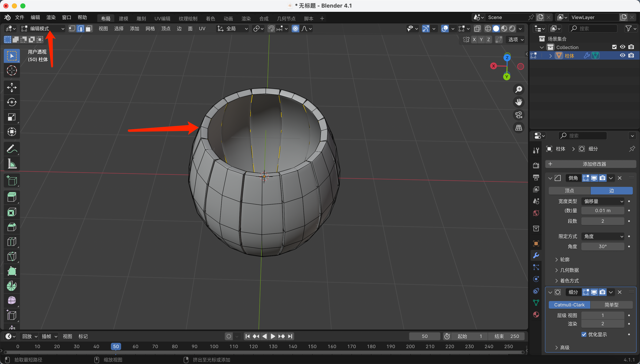The width and height of the screenshot is (640, 364).
Task: Select the 简单型 subdivision button
Action: 611,305
